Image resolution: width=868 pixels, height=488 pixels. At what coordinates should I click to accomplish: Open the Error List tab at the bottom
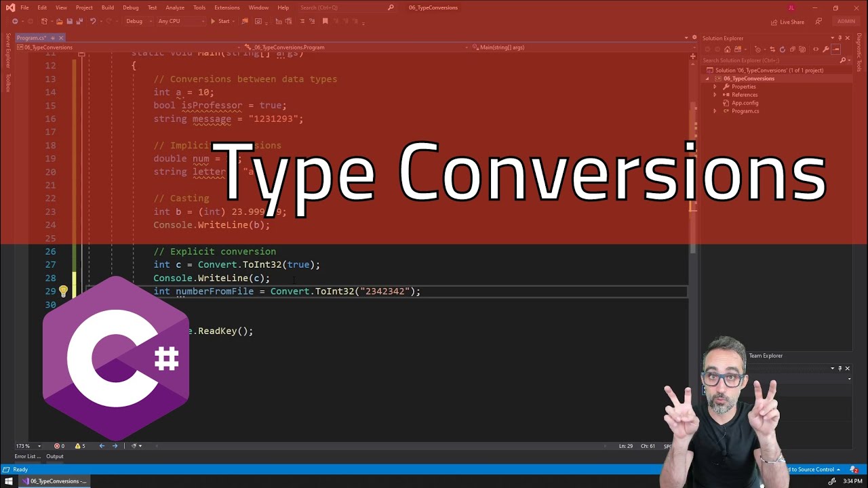[x=26, y=456]
